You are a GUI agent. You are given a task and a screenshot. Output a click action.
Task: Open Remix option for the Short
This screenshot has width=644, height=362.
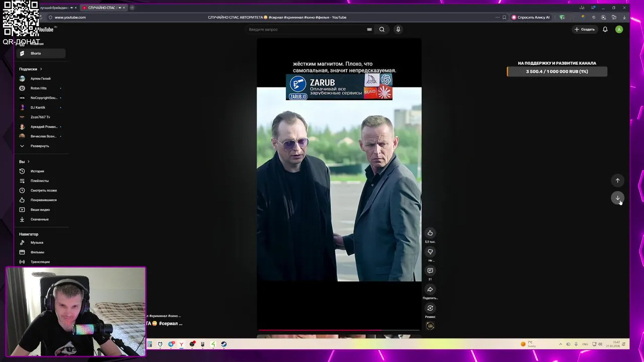[x=430, y=308]
